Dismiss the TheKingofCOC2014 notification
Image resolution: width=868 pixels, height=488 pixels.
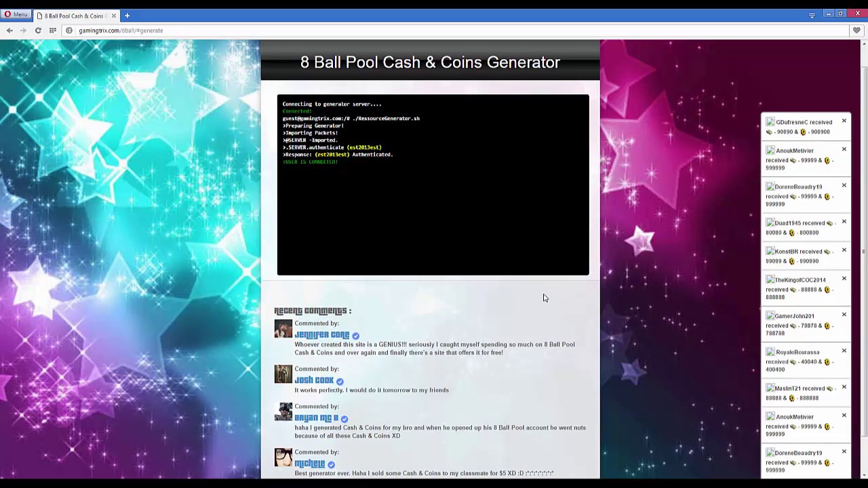pos(844,279)
